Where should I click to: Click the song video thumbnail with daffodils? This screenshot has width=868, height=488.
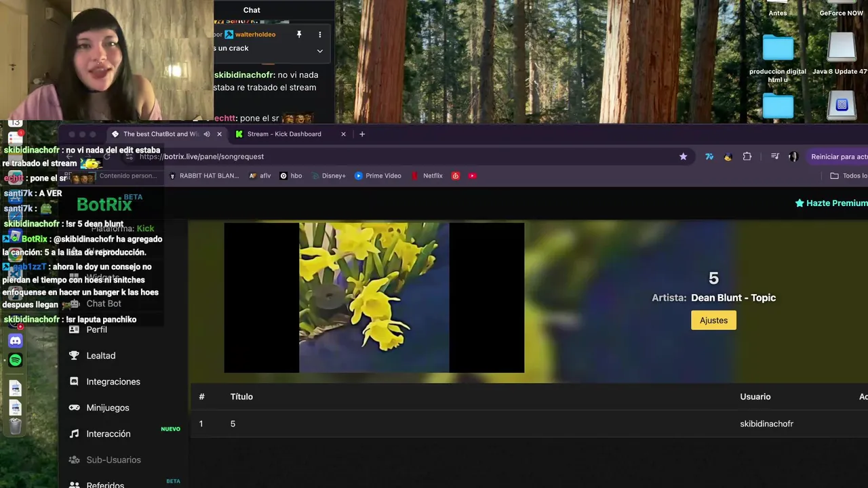click(x=374, y=298)
